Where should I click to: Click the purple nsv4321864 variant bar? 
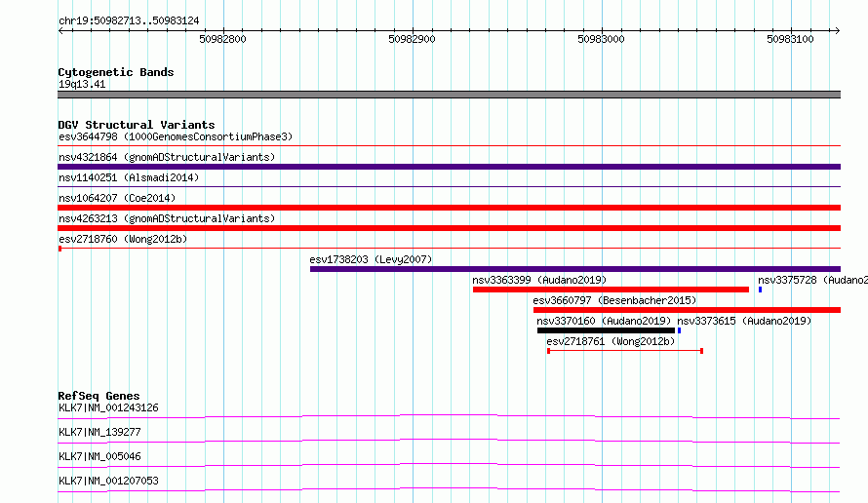point(449,167)
